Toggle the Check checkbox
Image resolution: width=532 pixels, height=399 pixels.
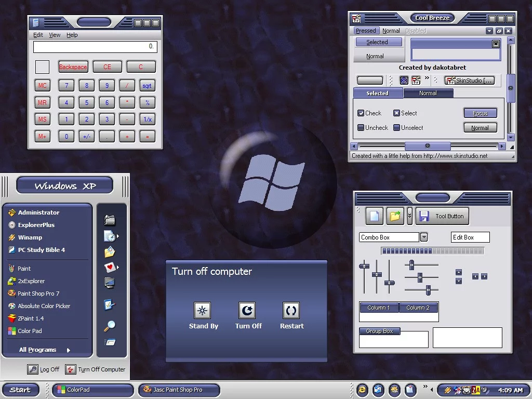[x=361, y=113]
